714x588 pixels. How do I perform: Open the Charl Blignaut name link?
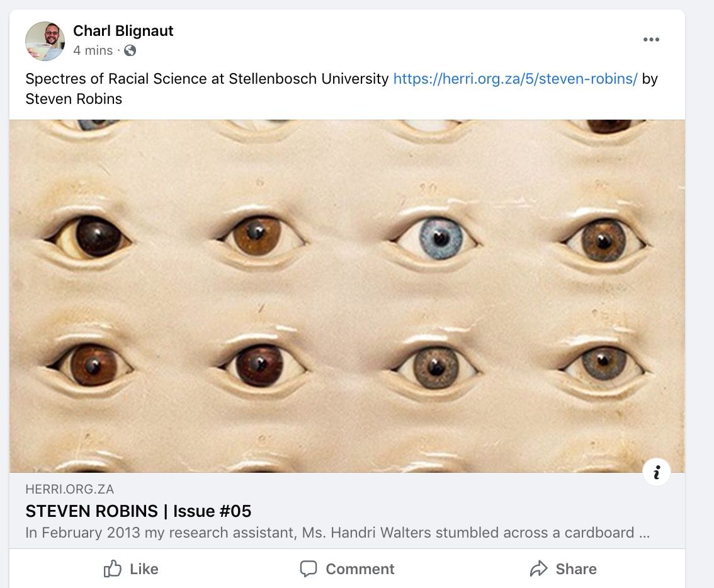(123, 31)
